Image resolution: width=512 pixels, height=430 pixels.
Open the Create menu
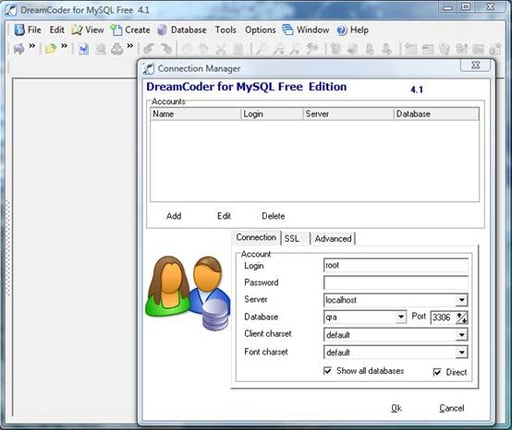click(130, 30)
